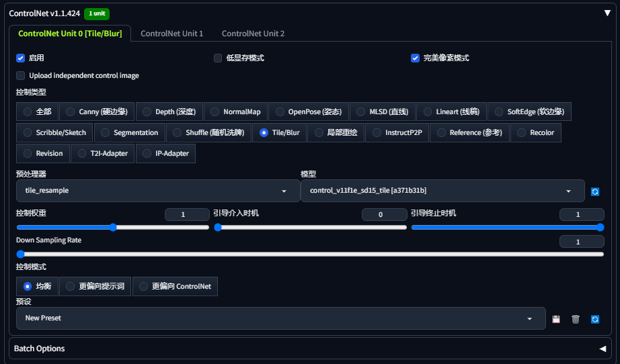Enable the 低显存模式 checkbox
The height and width of the screenshot is (364, 620).
tap(218, 58)
